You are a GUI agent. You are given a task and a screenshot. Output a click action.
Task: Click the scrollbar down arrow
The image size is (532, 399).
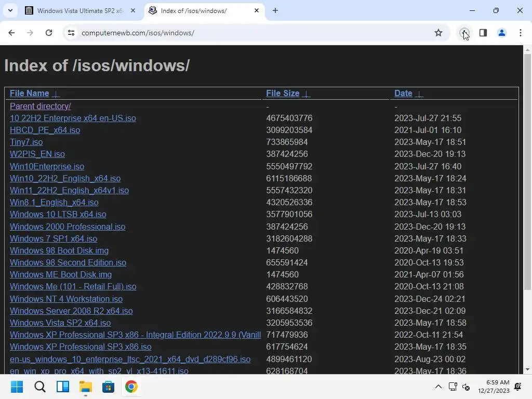[528, 369]
